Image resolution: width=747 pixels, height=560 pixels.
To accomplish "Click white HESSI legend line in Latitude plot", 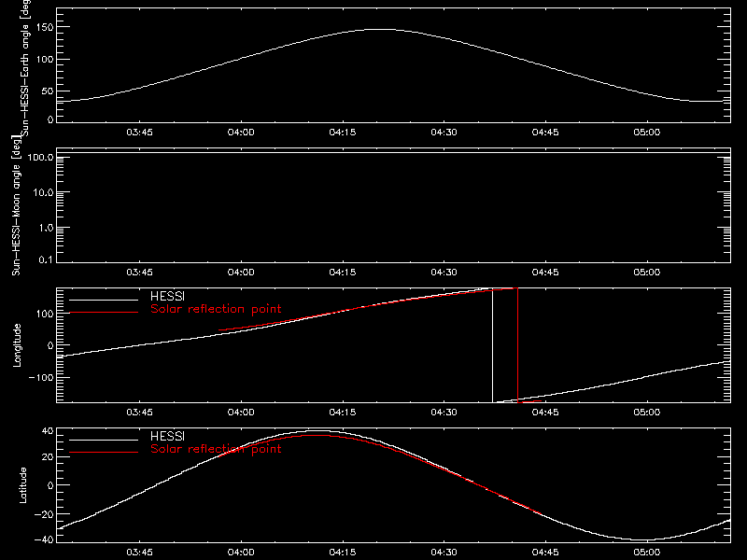I will [104, 440].
